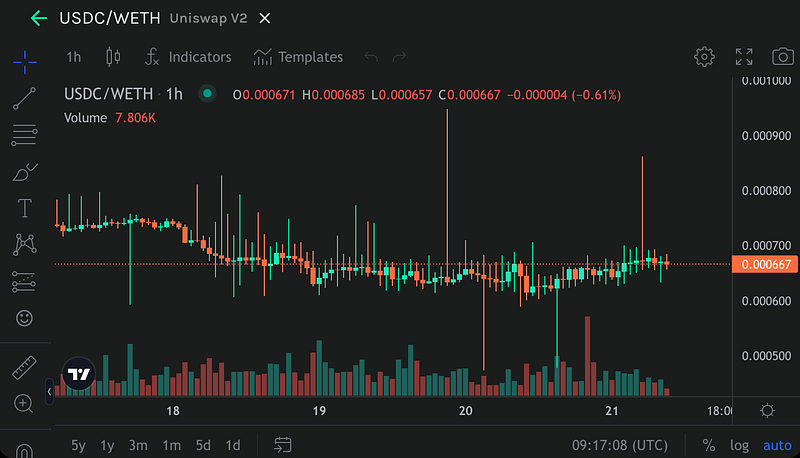Open the go to date calendar
This screenshot has height=458, width=800.
283,445
